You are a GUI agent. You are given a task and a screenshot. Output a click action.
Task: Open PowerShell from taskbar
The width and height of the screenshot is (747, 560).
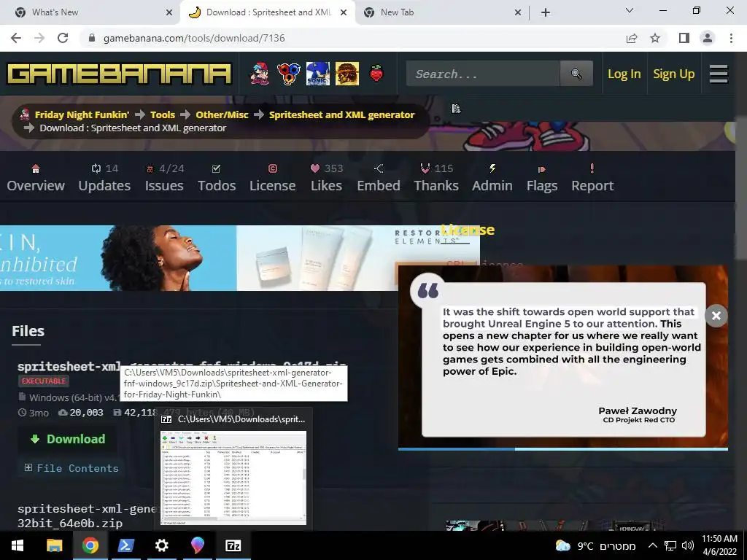point(125,545)
